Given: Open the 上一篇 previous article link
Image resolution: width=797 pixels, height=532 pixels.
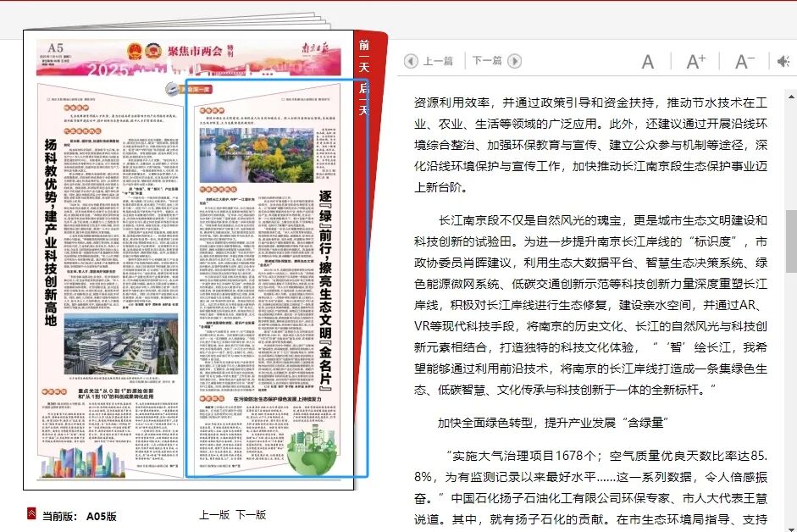Looking at the screenshot, I should coord(437,60).
